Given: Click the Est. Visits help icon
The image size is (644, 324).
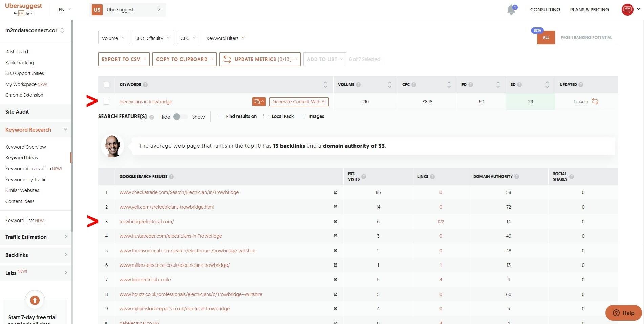Looking at the screenshot, I should pyautogui.click(x=364, y=177).
